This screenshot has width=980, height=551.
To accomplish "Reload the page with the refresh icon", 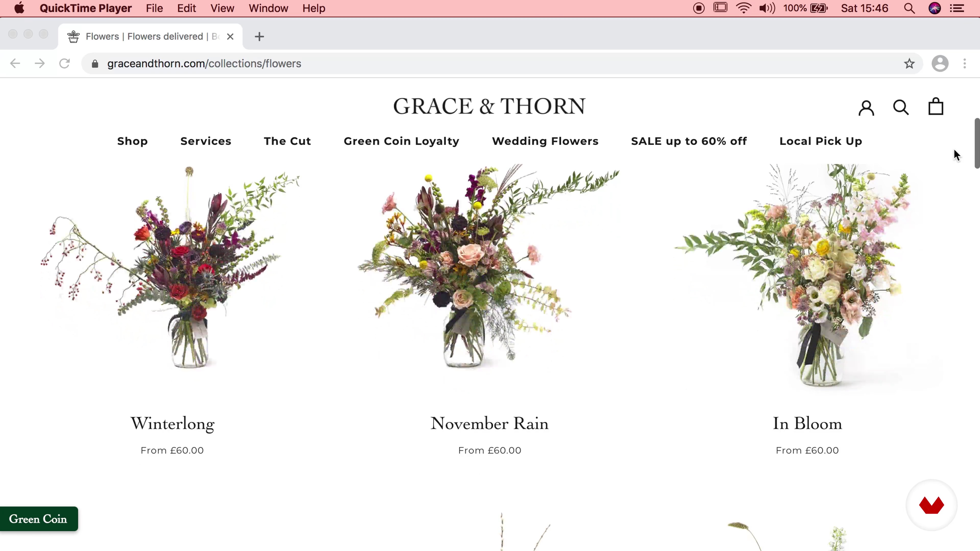I will coord(64,64).
